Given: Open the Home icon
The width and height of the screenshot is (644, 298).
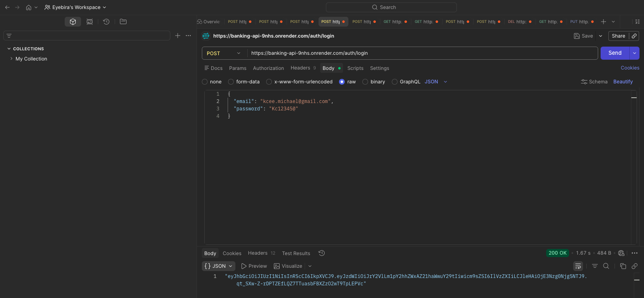Looking at the screenshot, I should click(x=29, y=7).
